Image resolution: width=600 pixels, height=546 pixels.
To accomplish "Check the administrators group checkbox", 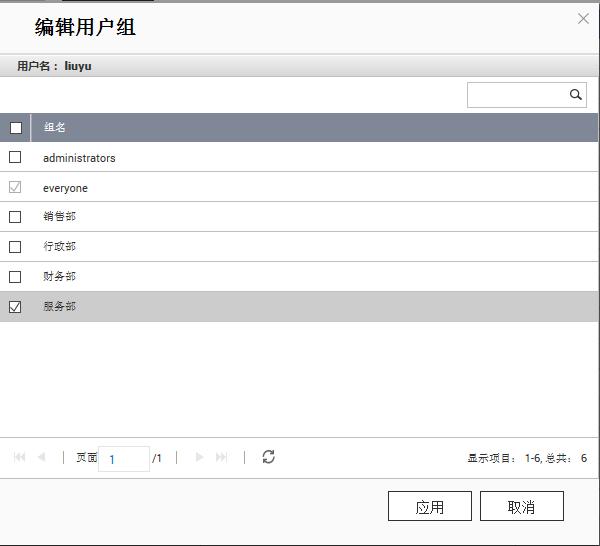I will click(x=15, y=157).
